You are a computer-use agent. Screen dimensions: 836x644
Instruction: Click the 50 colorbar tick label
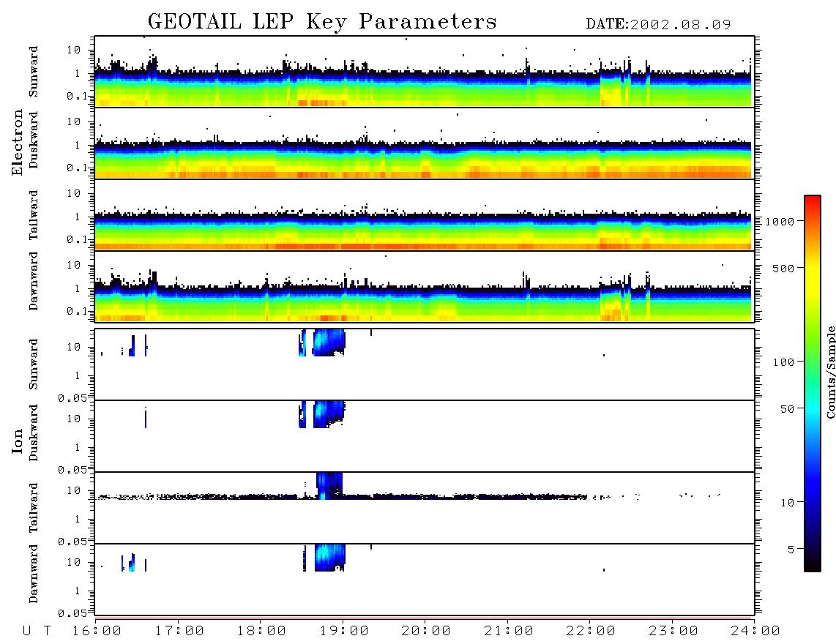coord(787,409)
